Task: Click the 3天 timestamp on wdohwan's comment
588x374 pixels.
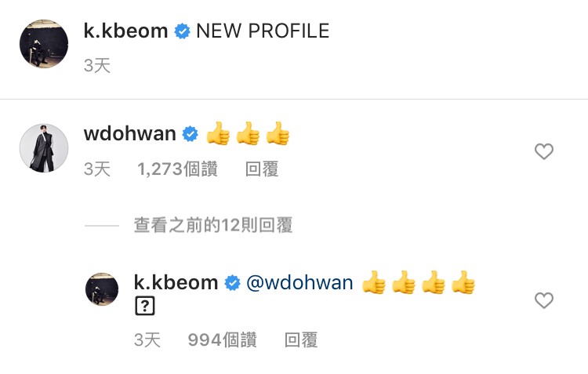Action: (x=96, y=169)
